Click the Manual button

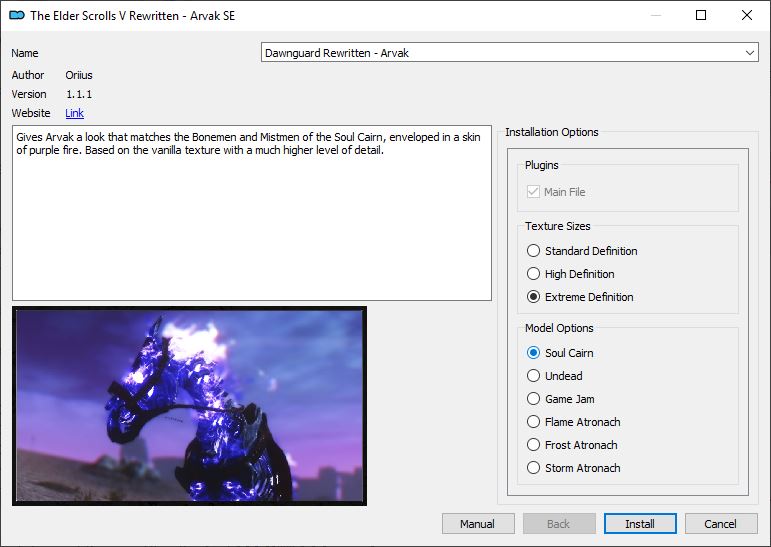coord(478,524)
